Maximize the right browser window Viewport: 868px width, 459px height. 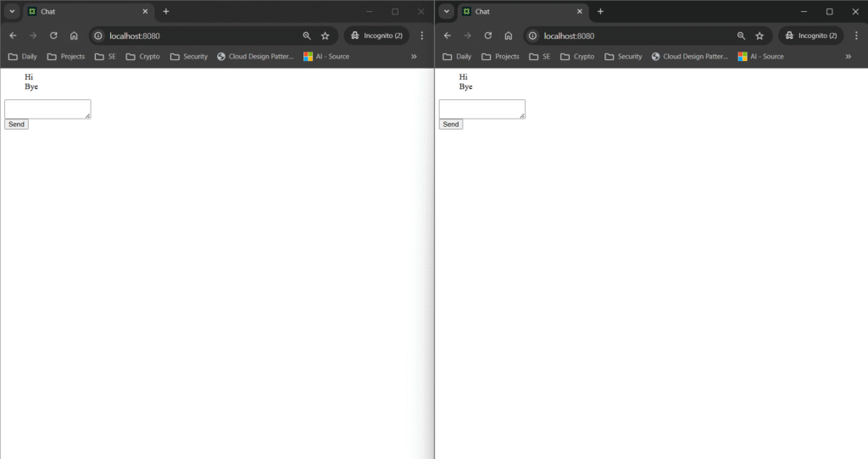829,11
